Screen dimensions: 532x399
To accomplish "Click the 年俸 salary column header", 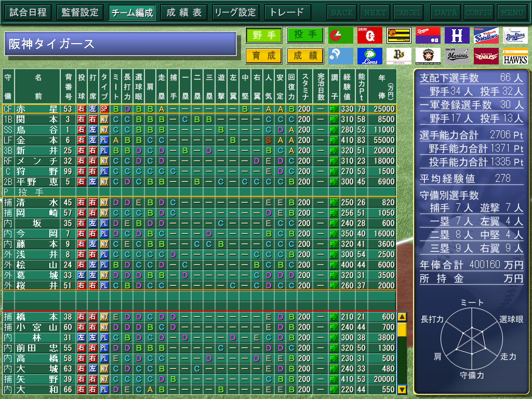I will 382,87.
